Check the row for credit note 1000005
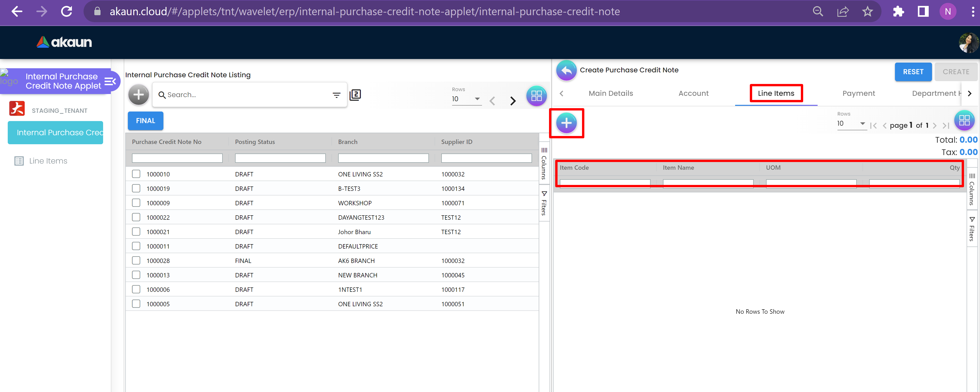Image resolution: width=980 pixels, height=392 pixels. coord(136,304)
